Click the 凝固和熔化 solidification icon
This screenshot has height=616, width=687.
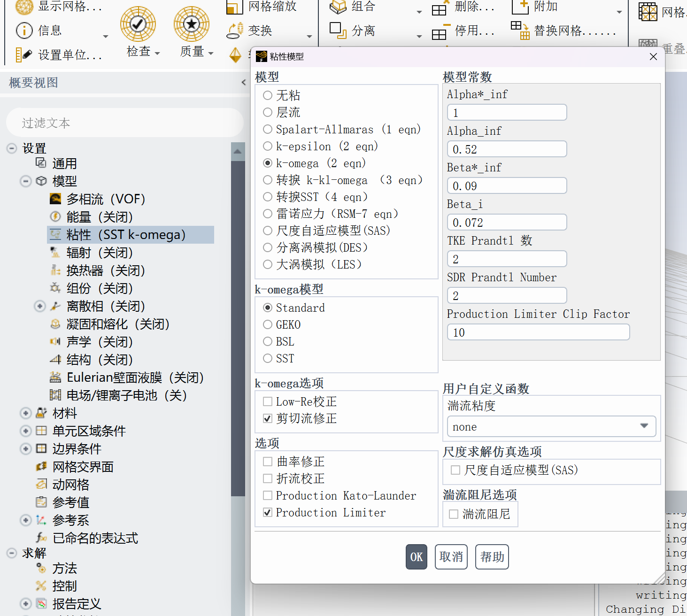[x=55, y=324]
